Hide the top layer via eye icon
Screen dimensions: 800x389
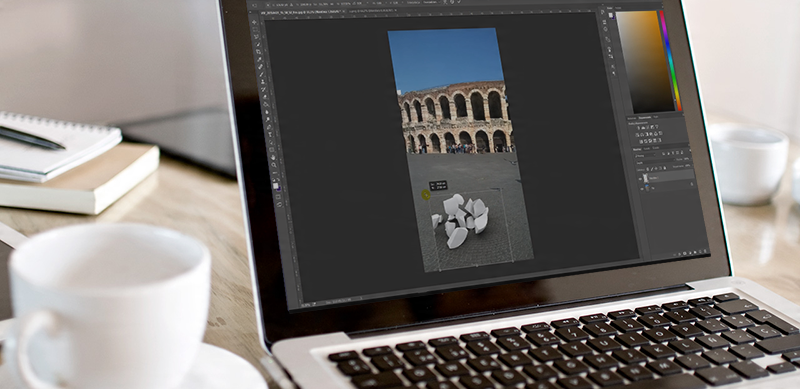[640, 179]
